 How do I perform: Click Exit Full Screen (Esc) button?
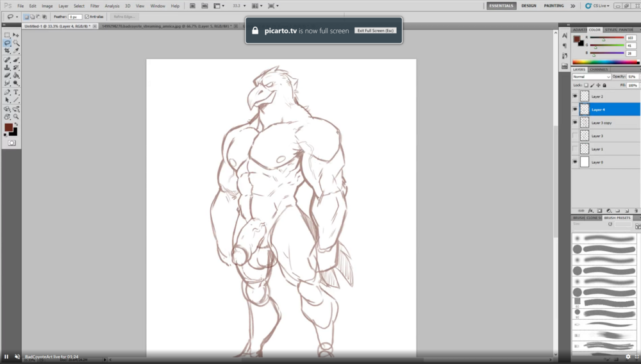coord(376,31)
